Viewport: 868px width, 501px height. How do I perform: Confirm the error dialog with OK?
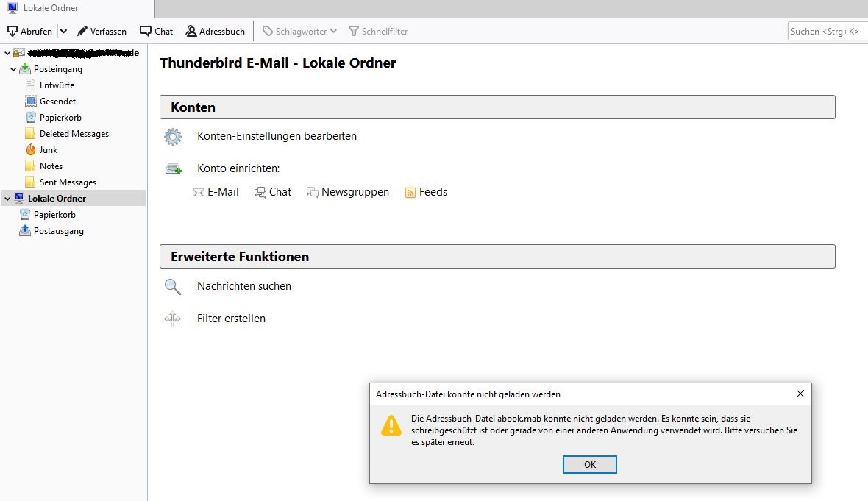click(589, 464)
